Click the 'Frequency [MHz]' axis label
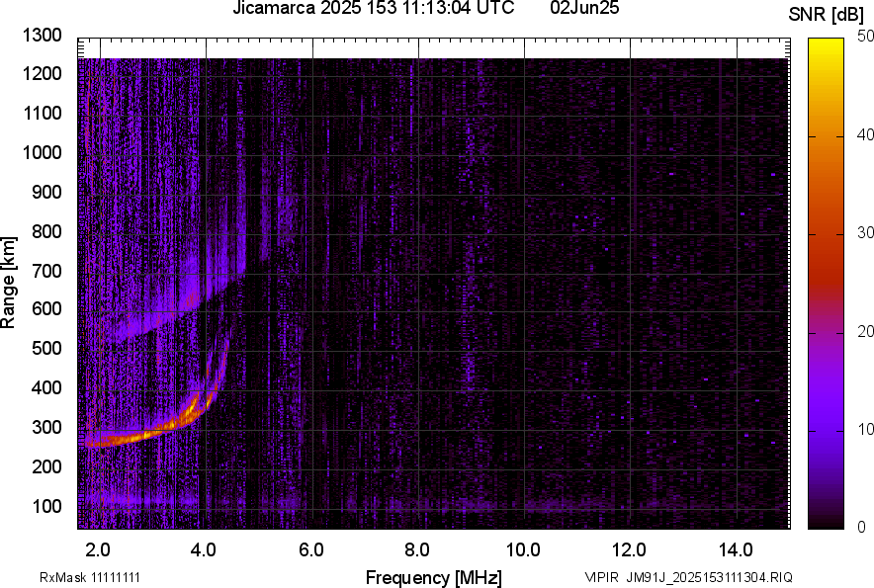874x588 pixels. pos(434,577)
